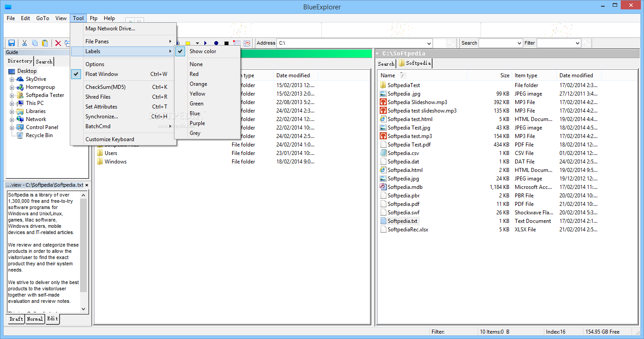
Task: Open the File Panes submenu
Action: (123, 42)
